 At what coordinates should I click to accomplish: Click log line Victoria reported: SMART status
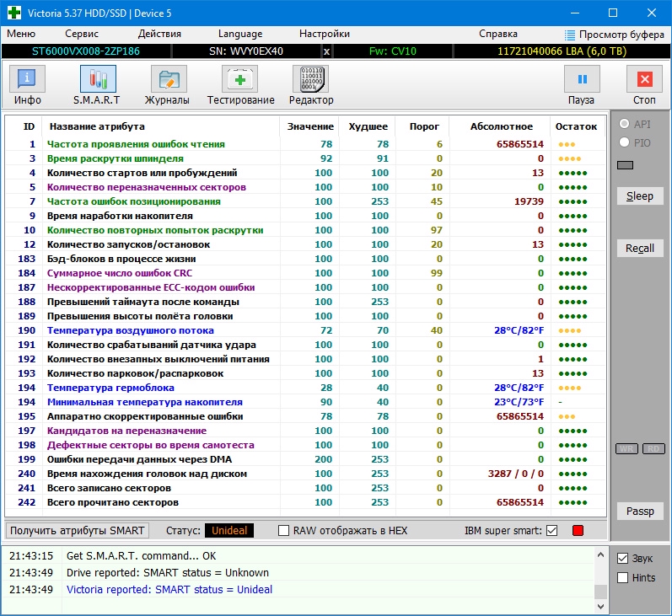[x=169, y=589]
